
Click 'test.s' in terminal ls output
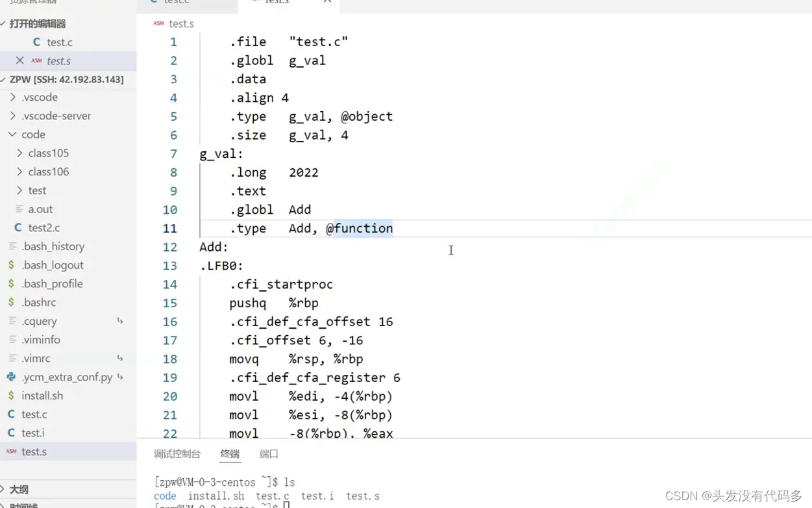(x=363, y=496)
